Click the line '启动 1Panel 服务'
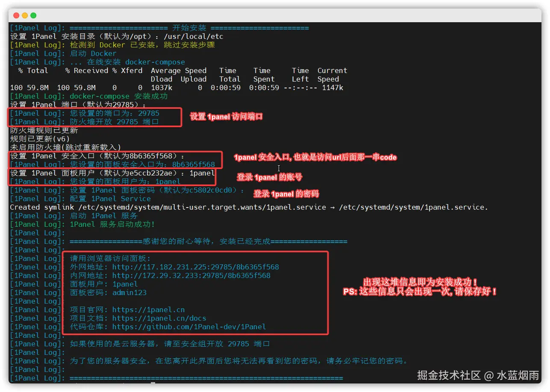 coord(103,216)
